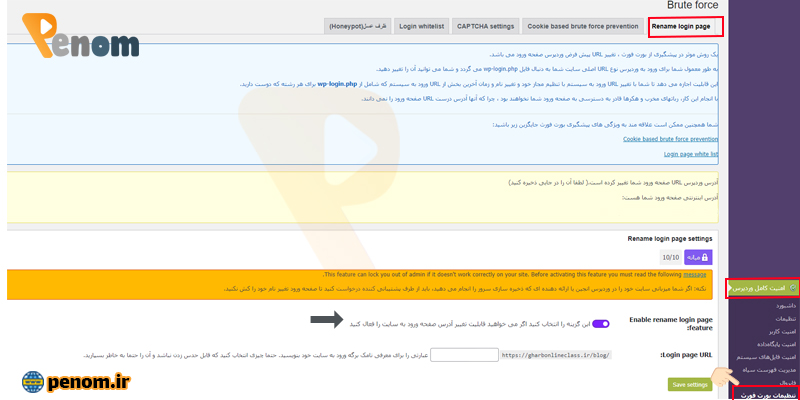Click the penom.ir globe icon
Image resolution: width=800 pixels, height=400 pixels.
click(x=33, y=382)
